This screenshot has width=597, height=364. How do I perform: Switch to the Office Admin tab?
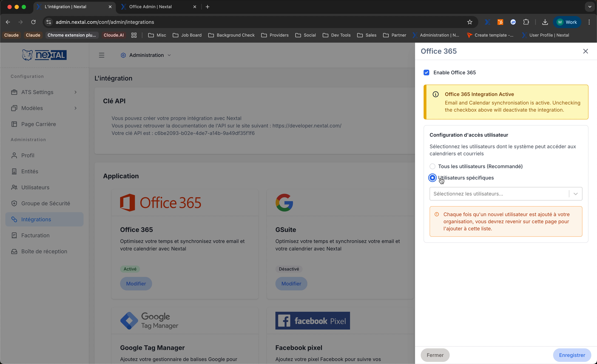150,7
